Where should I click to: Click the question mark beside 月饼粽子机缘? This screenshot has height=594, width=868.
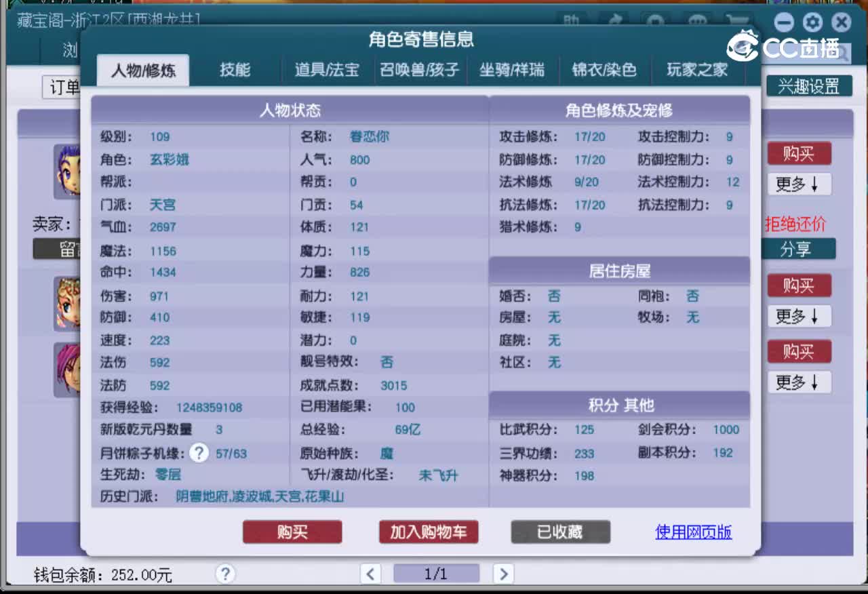click(x=198, y=453)
